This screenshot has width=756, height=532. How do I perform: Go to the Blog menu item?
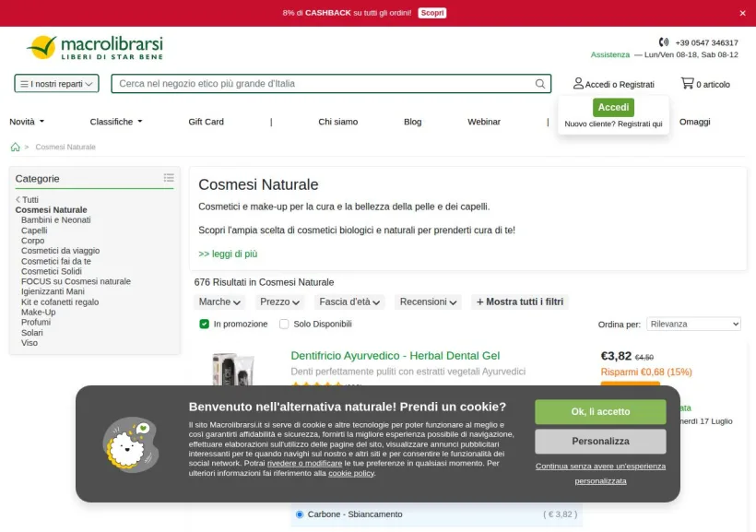pos(413,122)
